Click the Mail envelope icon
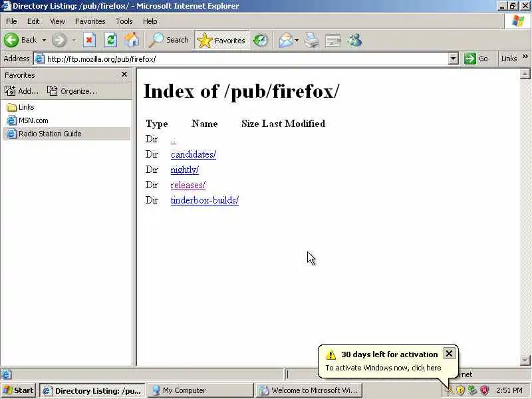Screen dimensions: 532x399 click(286, 40)
